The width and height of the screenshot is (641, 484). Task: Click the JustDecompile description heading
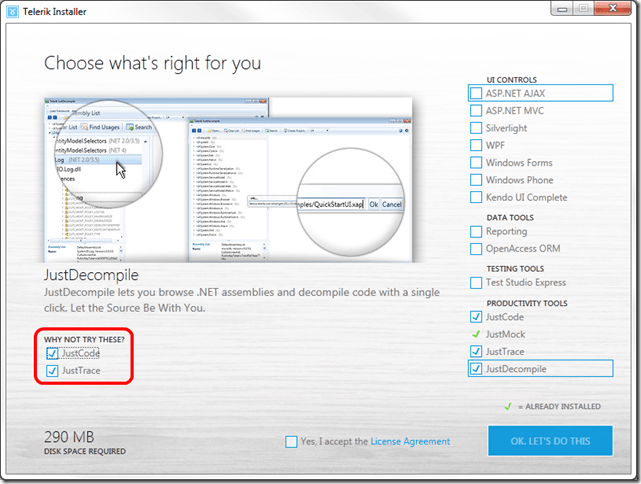click(x=91, y=275)
